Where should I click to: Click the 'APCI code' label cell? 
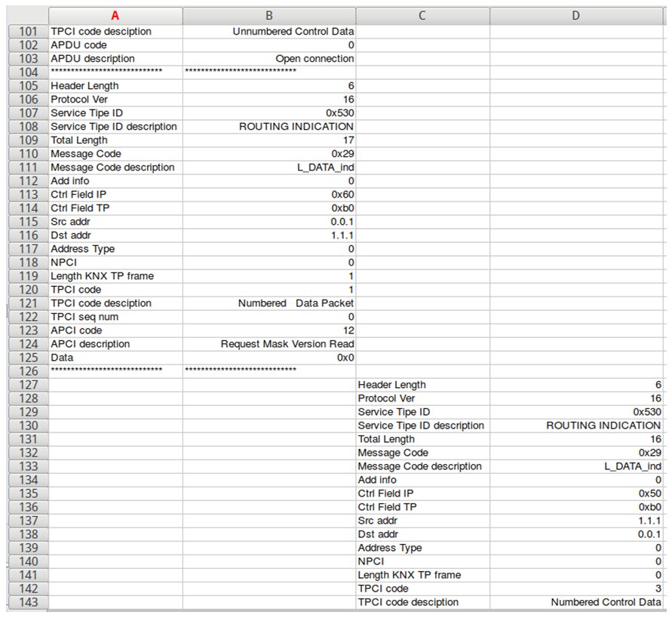(x=115, y=331)
